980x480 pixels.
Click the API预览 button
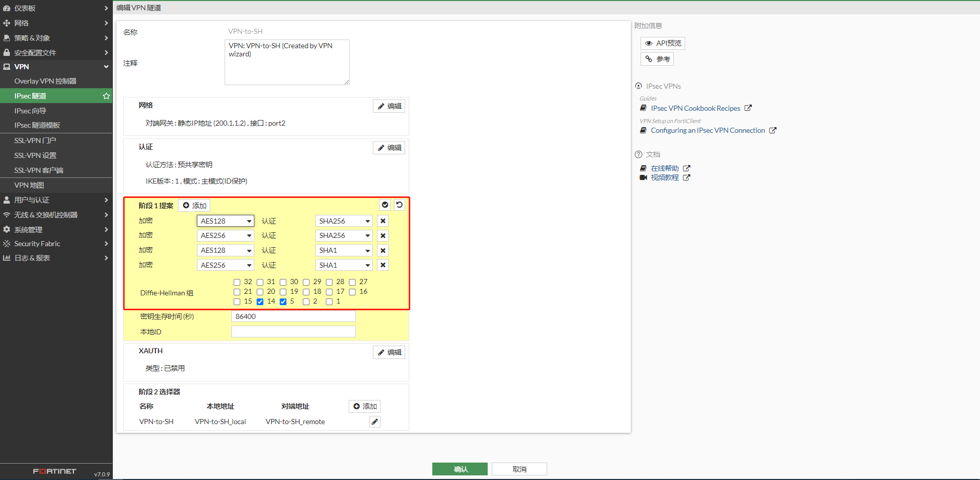[x=663, y=43]
